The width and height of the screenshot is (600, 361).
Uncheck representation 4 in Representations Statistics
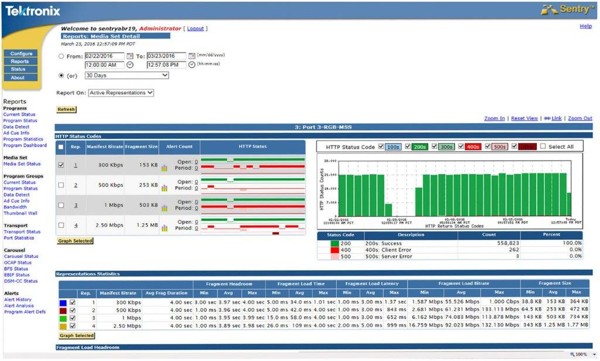[73, 326]
